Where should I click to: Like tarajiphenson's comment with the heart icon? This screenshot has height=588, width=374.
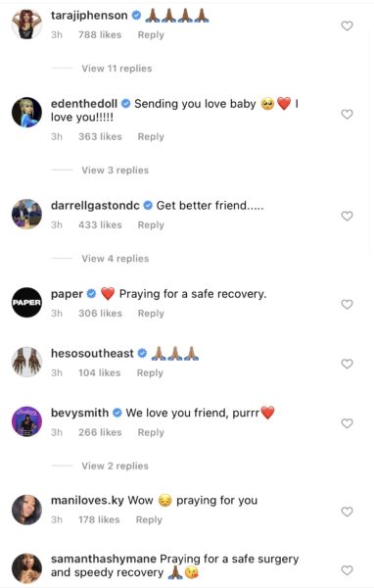click(347, 25)
